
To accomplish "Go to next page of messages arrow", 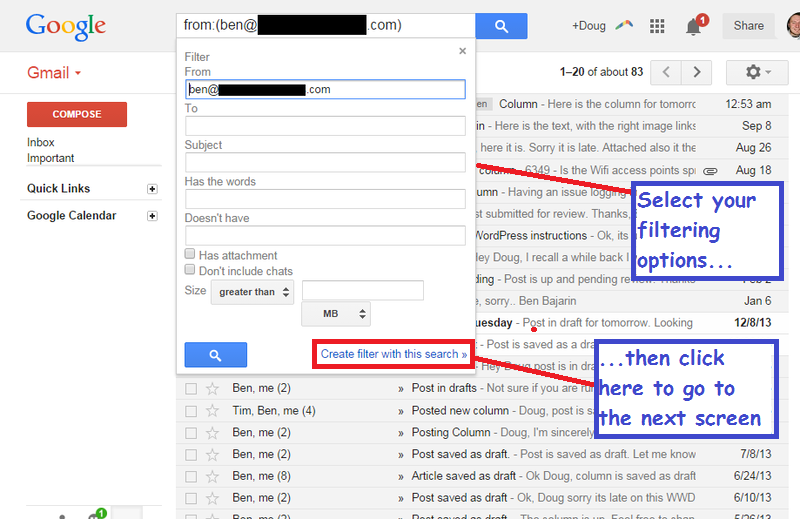I will [697, 72].
